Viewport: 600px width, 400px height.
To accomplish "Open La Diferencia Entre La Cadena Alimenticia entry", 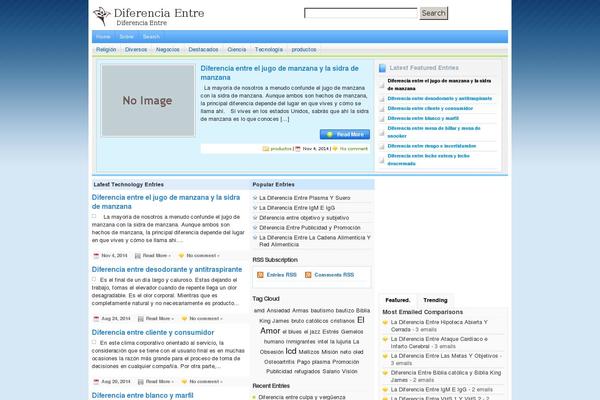I will (x=315, y=241).
